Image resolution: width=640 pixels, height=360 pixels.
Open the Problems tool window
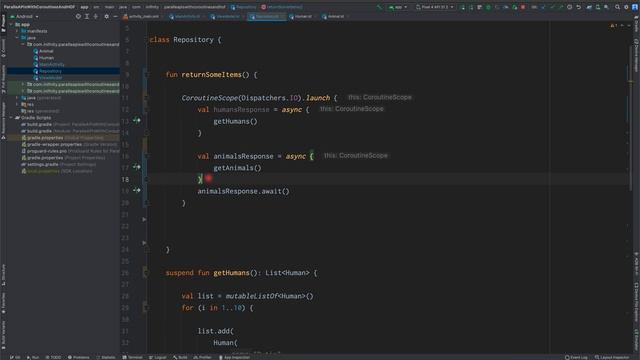[78, 357]
